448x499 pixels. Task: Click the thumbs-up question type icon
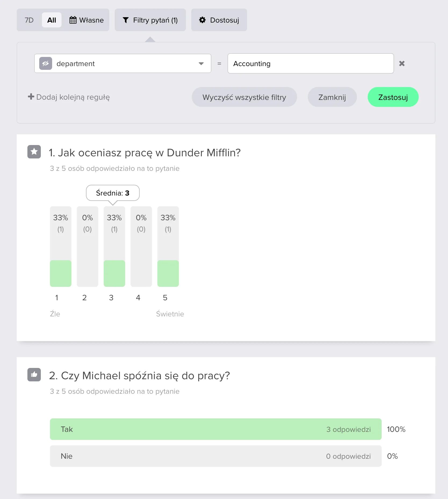coord(34,375)
